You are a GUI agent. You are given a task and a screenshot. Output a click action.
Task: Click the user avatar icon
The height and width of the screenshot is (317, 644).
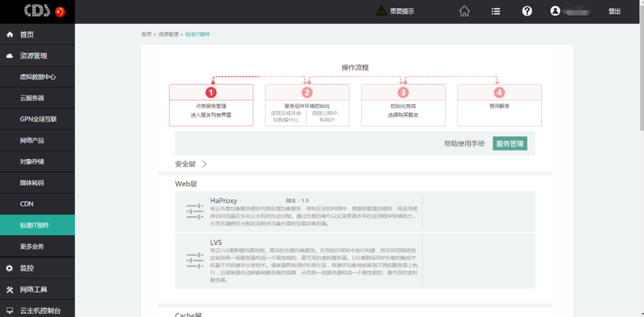555,12
